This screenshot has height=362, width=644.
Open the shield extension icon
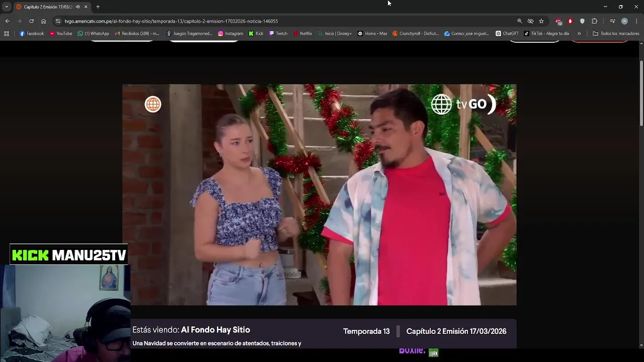582,21
